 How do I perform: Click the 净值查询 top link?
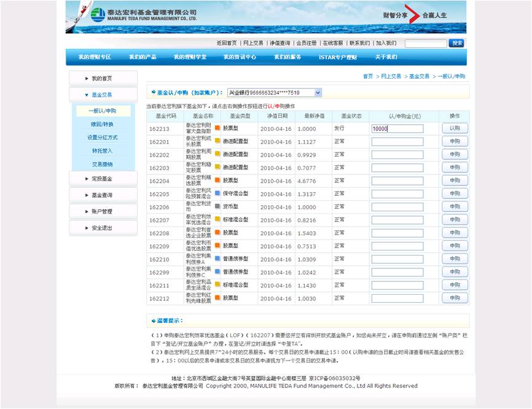point(280,43)
